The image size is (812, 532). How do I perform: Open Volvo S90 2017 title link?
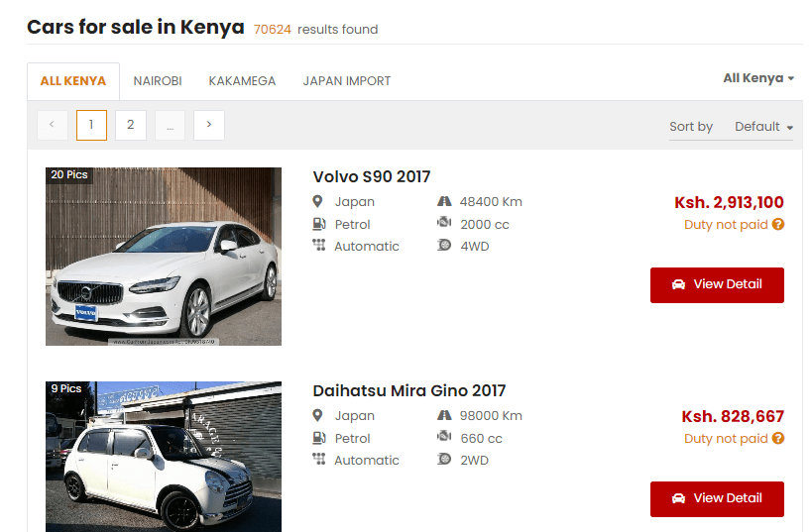pos(372,177)
